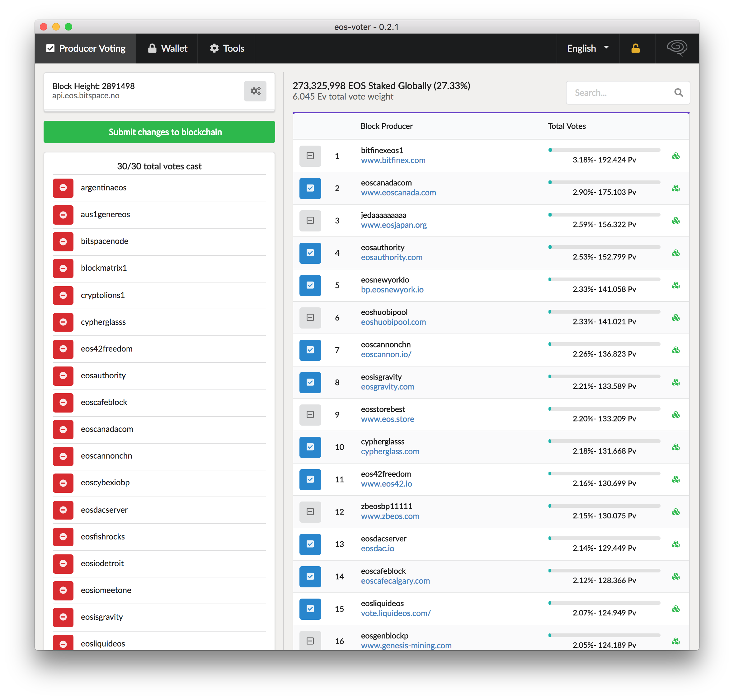The width and height of the screenshot is (734, 700).
Task: Open www.eosjapan.org link
Action: 393,225
